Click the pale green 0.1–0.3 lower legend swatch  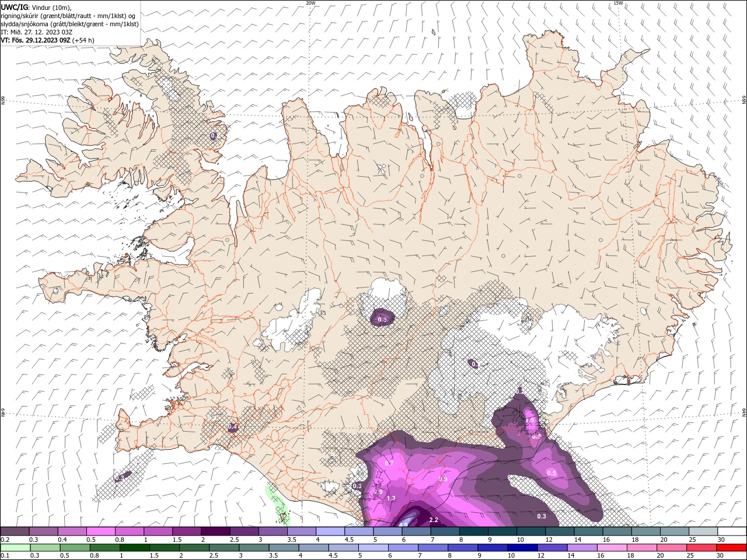click(x=16, y=548)
